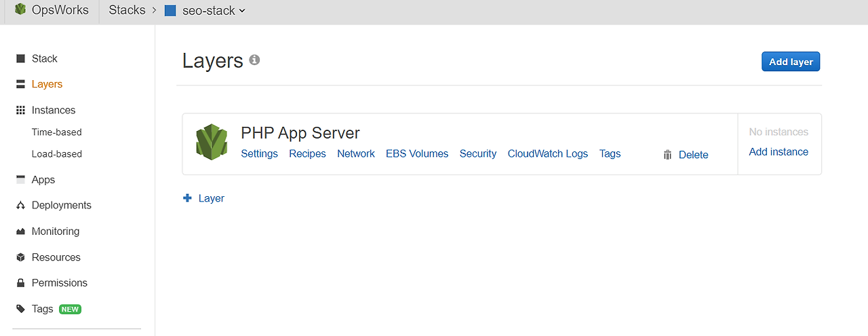Click the Instances grid icon
The height and width of the screenshot is (336, 868).
click(20, 110)
